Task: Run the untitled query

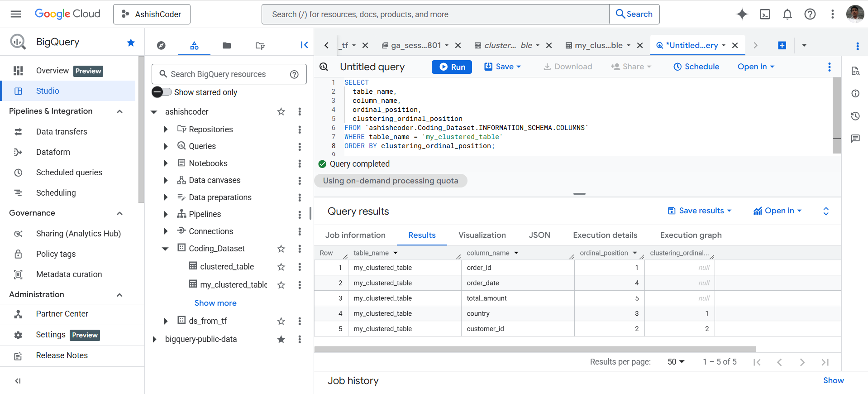Action: tap(452, 67)
